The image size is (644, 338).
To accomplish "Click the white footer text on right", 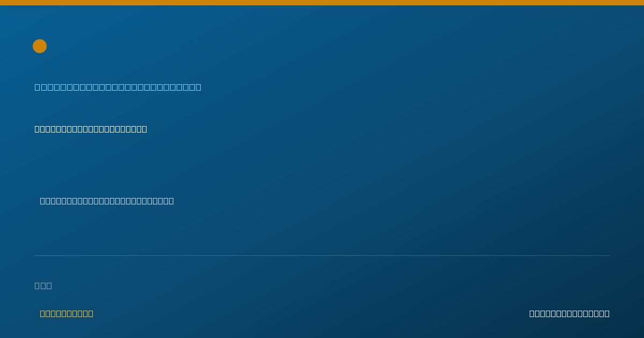I will pos(569,313).
